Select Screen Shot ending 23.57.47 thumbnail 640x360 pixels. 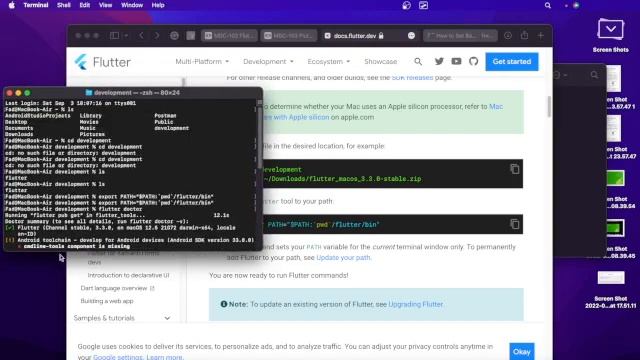(x=613, y=128)
